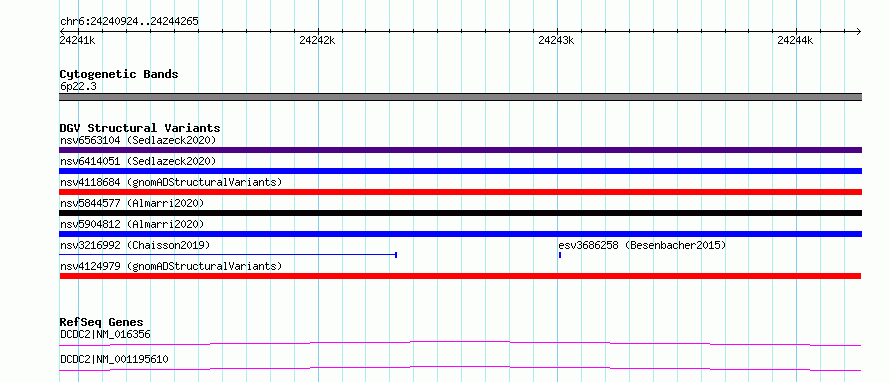Click the nsv3216992 (Chaisson2019) label
Viewport: 890px width, 382px height.
[x=135, y=245]
